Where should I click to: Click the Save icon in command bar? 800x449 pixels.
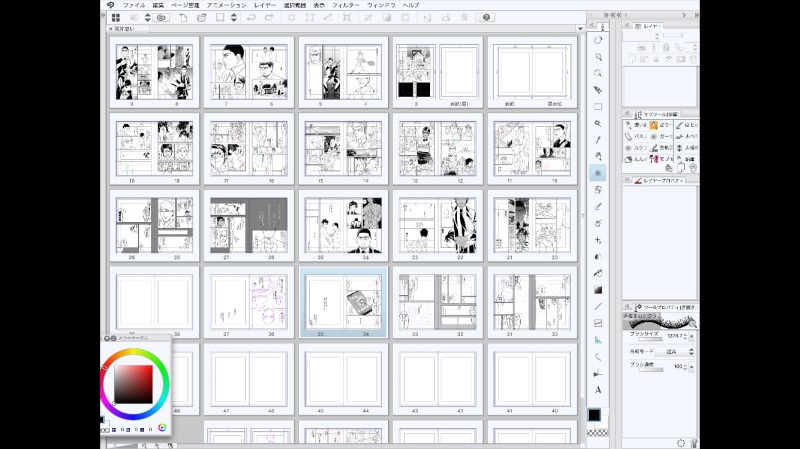click(x=220, y=17)
